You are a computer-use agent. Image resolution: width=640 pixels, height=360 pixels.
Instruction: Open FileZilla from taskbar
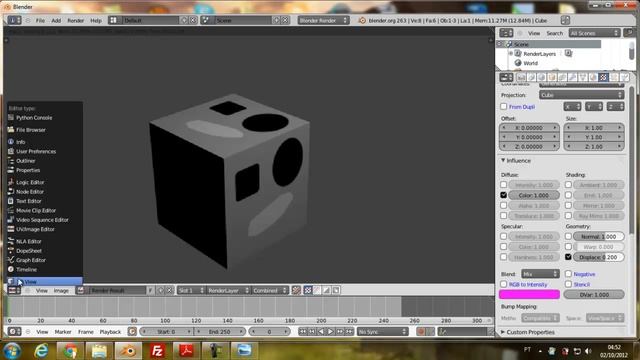click(x=157, y=350)
